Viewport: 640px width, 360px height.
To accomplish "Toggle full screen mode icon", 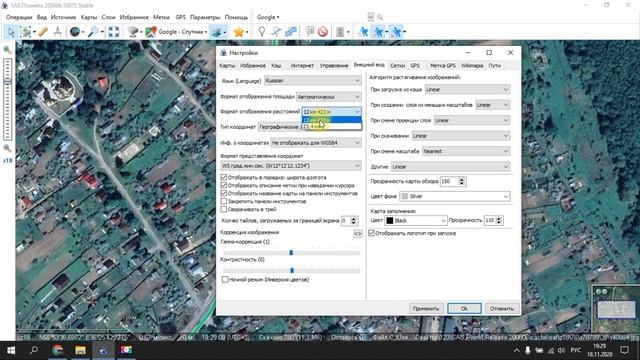I will point(114,32).
